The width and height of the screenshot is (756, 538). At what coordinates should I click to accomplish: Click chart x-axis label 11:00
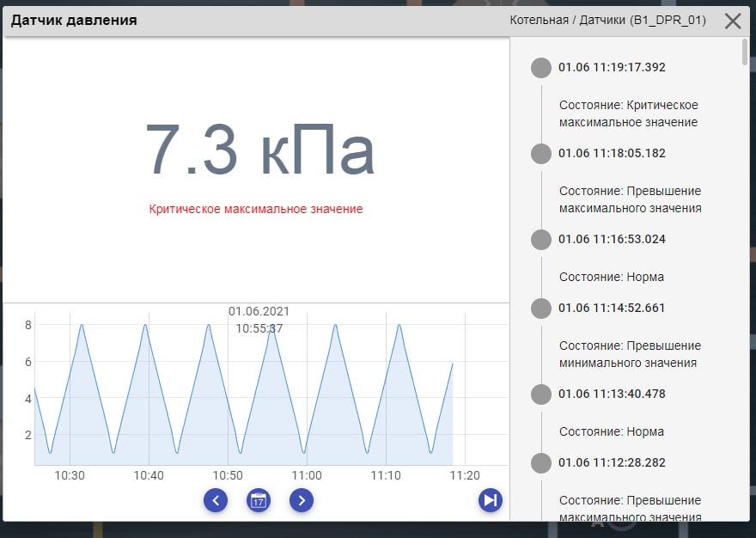click(x=307, y=475)
